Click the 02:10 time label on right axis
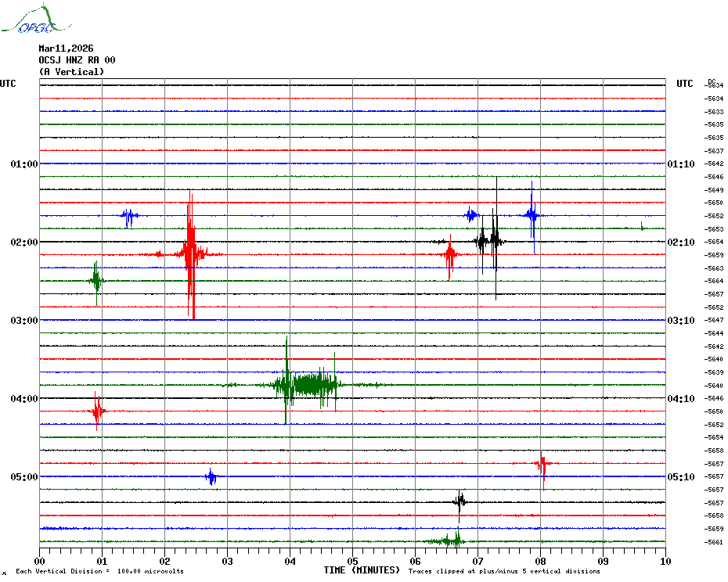 click(680, 242)
